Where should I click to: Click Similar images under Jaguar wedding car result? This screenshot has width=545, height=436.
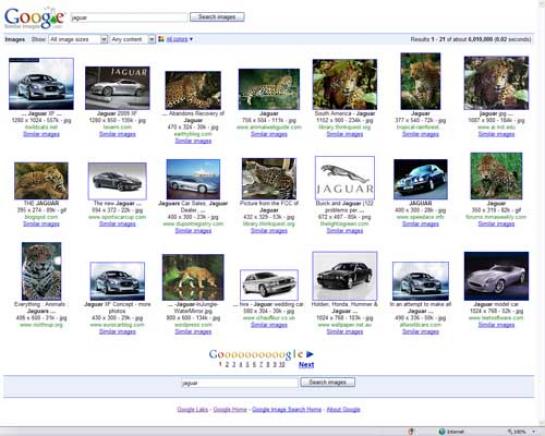coord(269,325)
